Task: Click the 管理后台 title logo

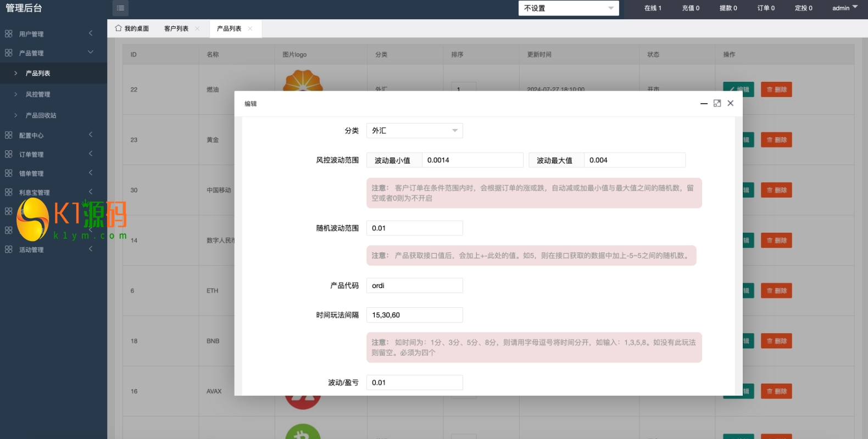Action: 24,8
